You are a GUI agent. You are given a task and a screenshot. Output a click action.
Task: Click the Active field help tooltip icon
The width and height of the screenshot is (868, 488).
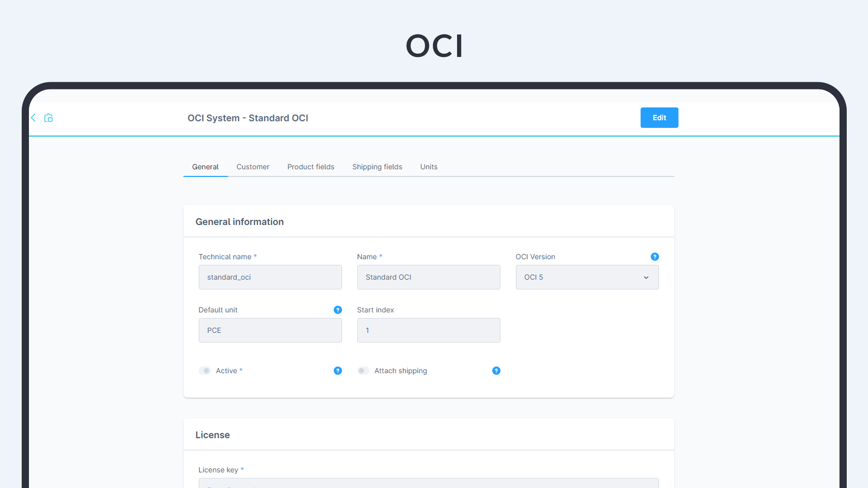(x=337, y=371)
